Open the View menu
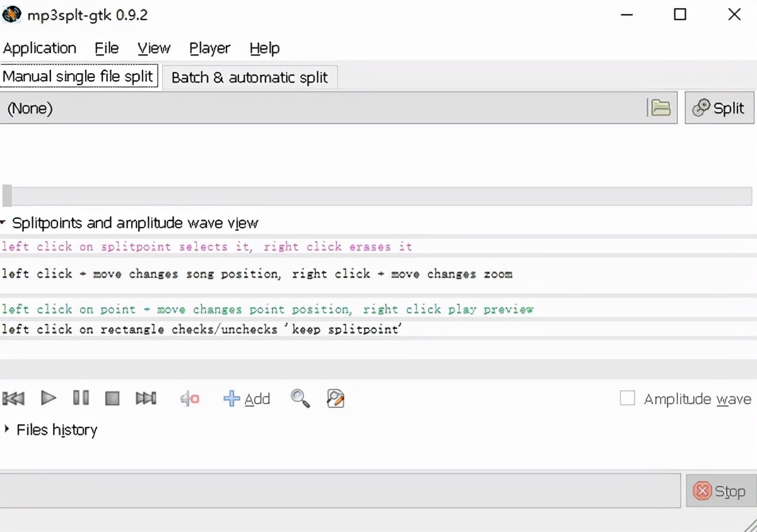The image size is (757, 532). pos(154,49)
